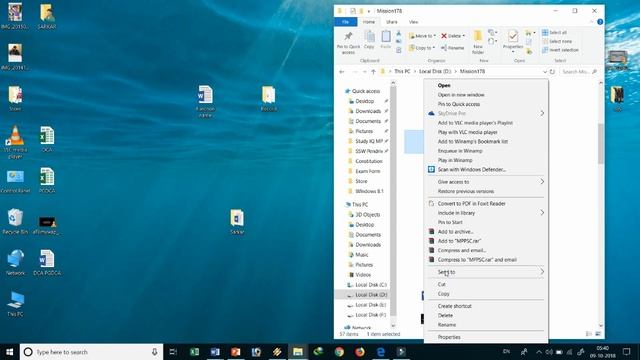The width and height of the screenshot is (640, 360).
Task: Open the VLC media player desktop shortcut
Action: click(x=15, y=141)
